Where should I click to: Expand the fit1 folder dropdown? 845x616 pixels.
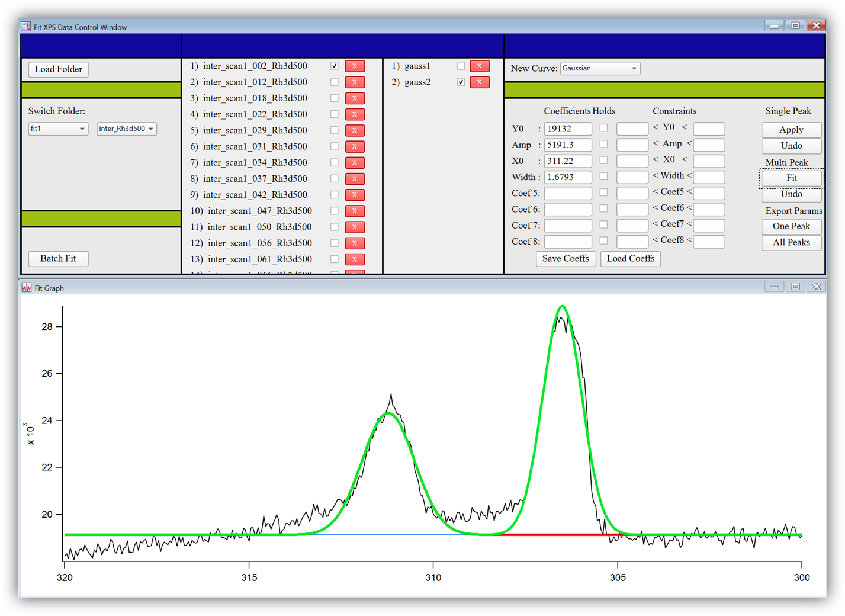click(58, 129)
